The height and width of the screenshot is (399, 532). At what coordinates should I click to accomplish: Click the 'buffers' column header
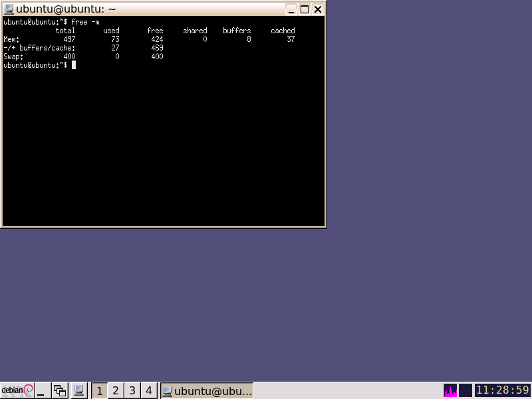coord(237,31)
